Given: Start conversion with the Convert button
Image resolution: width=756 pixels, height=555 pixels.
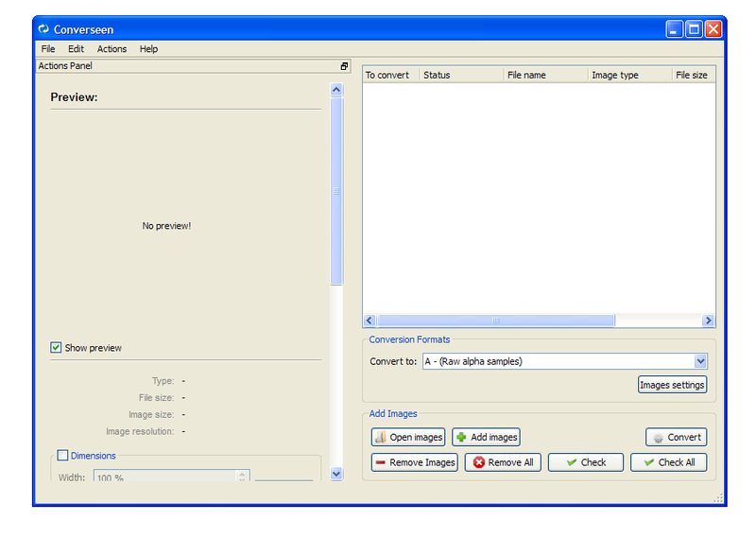Looking at the screenshot, I should (x=677, y=437).
